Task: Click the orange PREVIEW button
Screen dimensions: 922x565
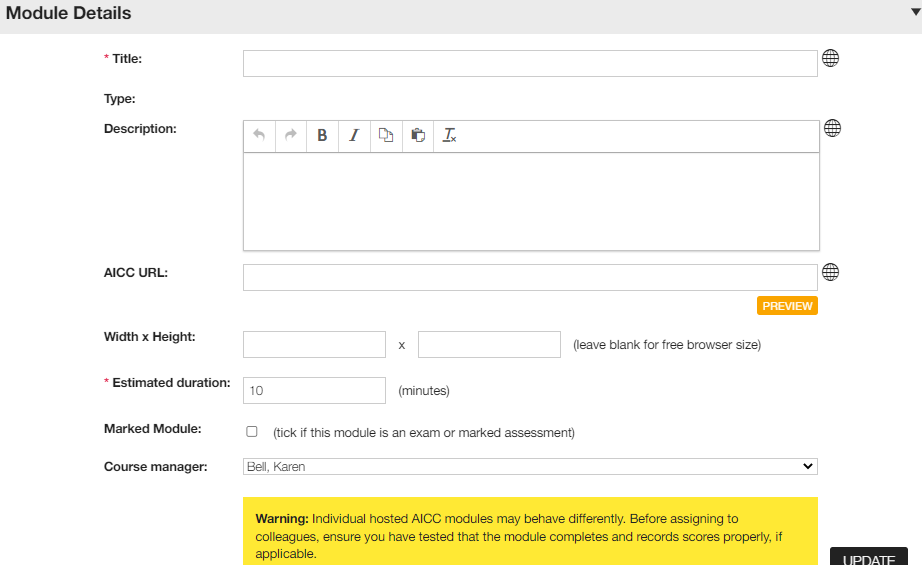Action: (x=787, y=306)
